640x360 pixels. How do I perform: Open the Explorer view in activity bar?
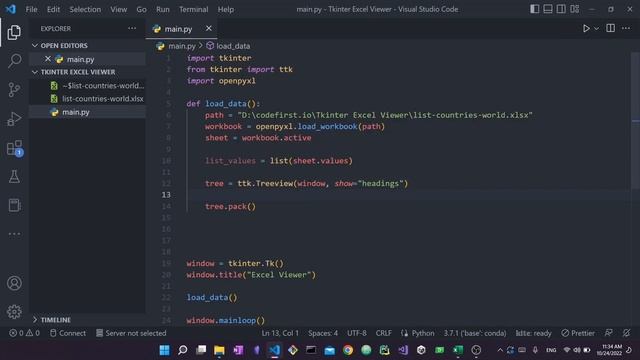(x=14, y=32)
